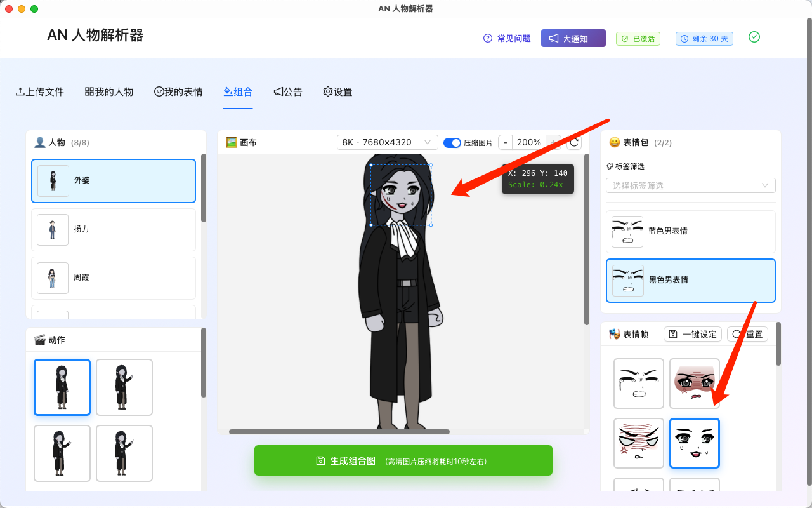Click the 一键设定 button
Screen dimensions: 812x508
693,334
